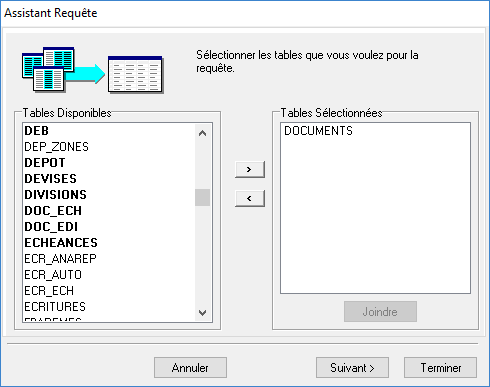Click the tables list scrollbar thumb
490x387 pixels.
(202, 197)
